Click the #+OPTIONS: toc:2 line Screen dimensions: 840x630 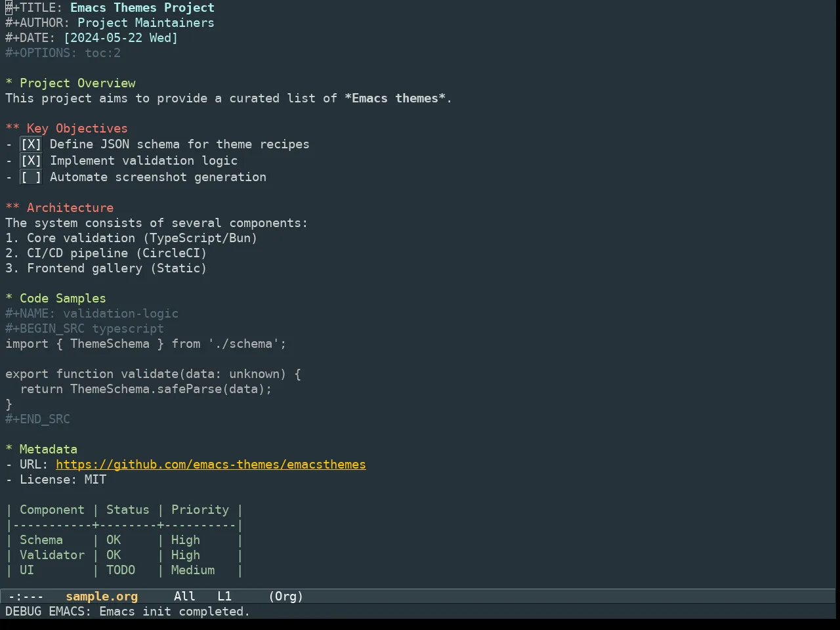click(x=63, y=53)
